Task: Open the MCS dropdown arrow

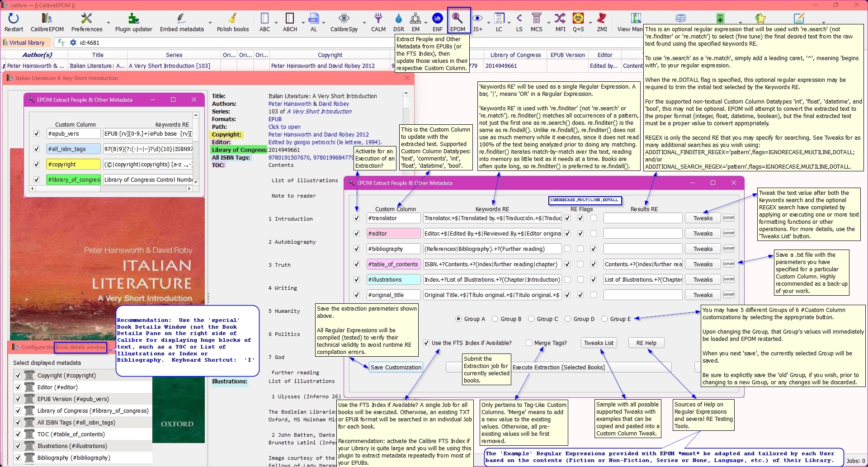Action: (548, 22)
